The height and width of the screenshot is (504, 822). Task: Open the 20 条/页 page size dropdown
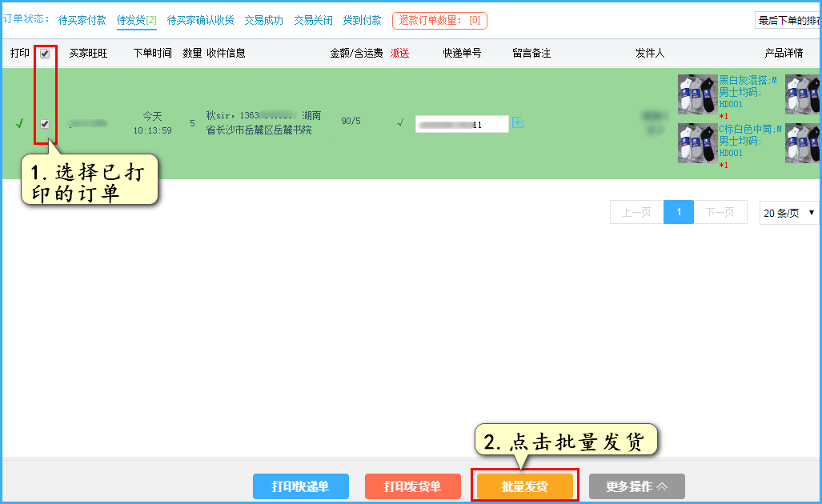[788, 213]
